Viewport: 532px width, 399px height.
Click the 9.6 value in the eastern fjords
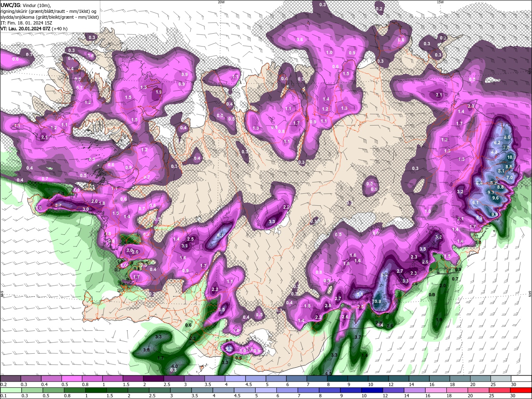[495, 198]
